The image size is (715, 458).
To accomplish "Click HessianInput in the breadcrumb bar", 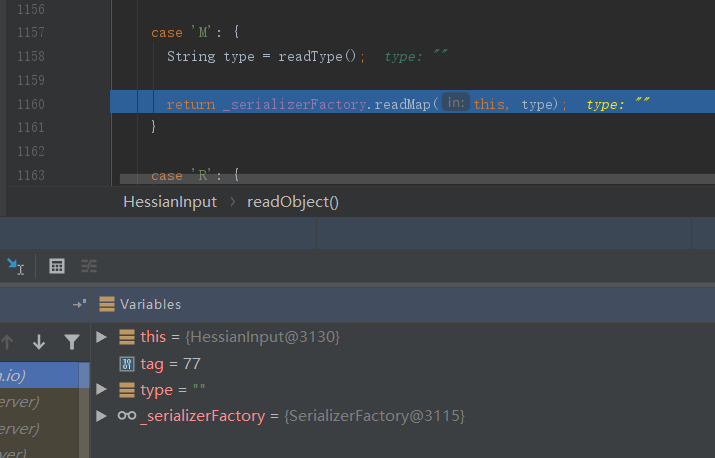I will tap(169, 202).
